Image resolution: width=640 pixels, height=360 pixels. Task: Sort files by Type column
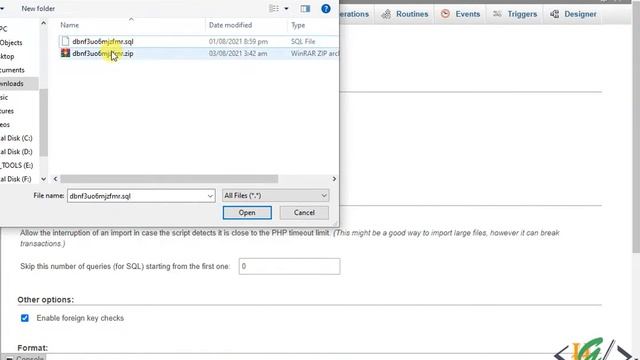tap(298, 25)
